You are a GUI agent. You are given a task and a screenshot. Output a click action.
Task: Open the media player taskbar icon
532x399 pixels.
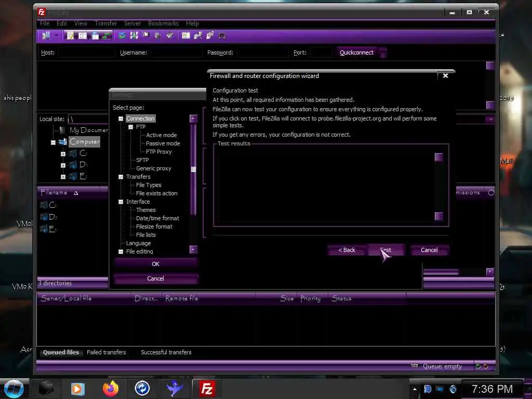[78, 389]
